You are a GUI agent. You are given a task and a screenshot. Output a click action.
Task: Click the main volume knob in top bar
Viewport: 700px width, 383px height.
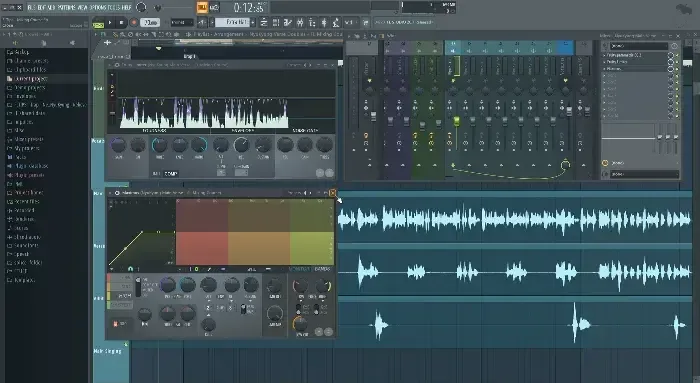point(141,7)
